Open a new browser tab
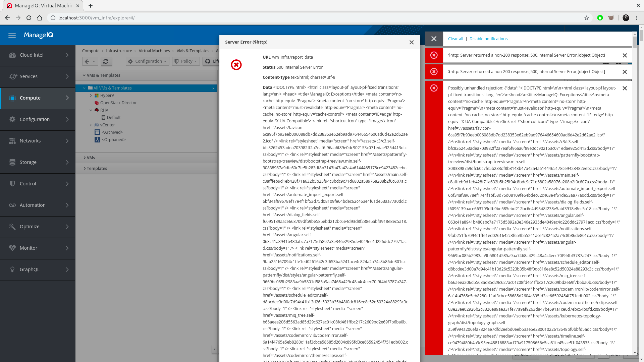The width and height of the screenshot is (644, 362). tap(91, 6)
